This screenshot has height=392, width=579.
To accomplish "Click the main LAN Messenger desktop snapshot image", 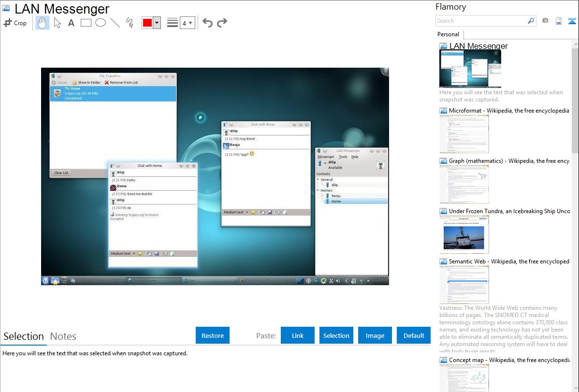I will pos(215,176).
